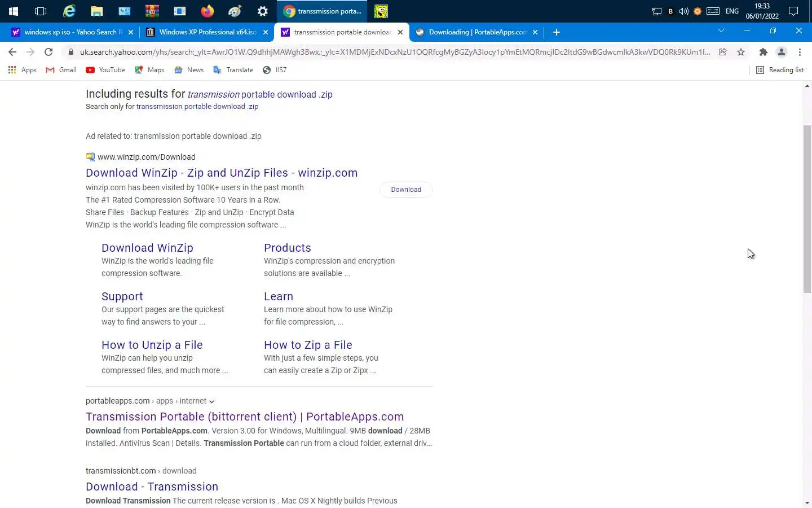Viewport: 812px width, 508px height.
Task: Open the network tray icon
Action: tap(656, 11)
